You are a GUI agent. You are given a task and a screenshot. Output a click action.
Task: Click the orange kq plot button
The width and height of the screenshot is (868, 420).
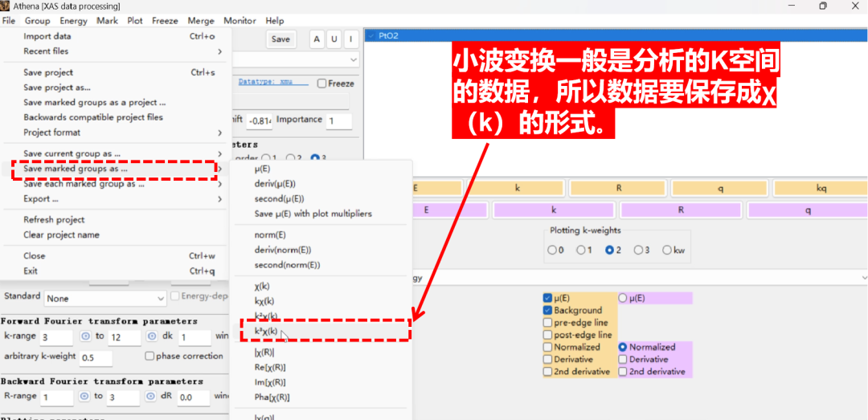click(x=821, y=188)
